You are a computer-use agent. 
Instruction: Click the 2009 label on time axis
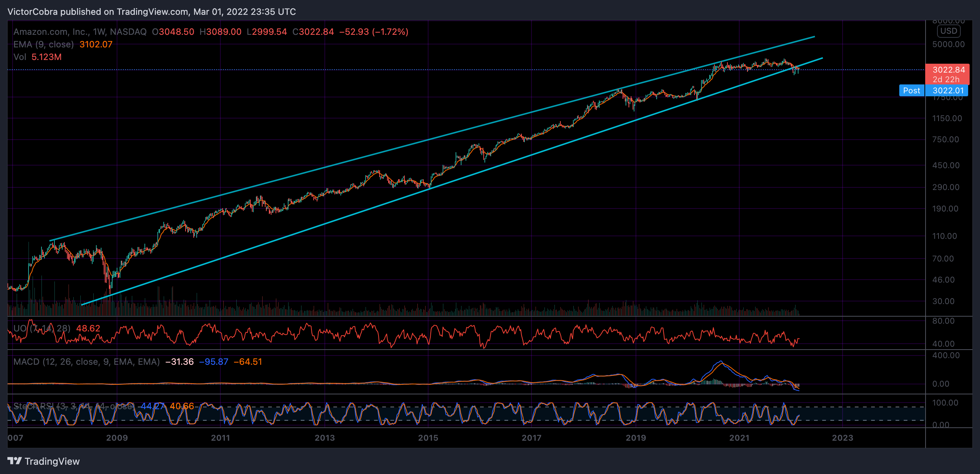pyautogui.click(x=117, y=437)
